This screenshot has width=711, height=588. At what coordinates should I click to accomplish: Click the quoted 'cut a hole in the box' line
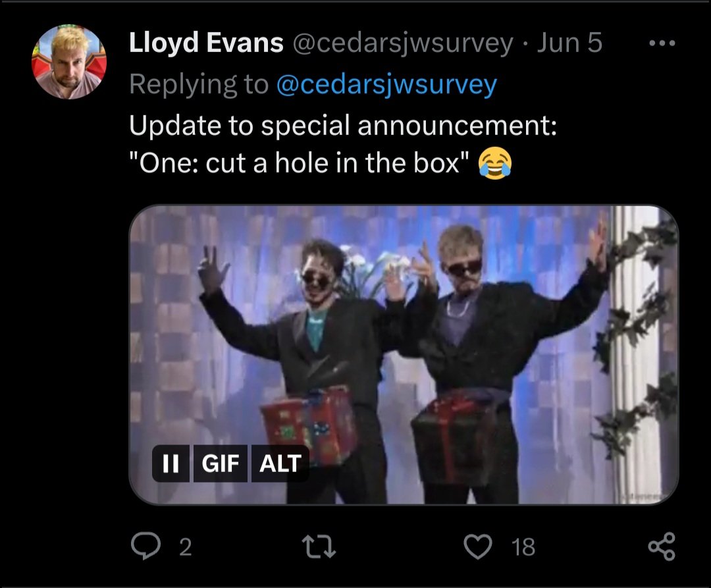tap(300, 163)
